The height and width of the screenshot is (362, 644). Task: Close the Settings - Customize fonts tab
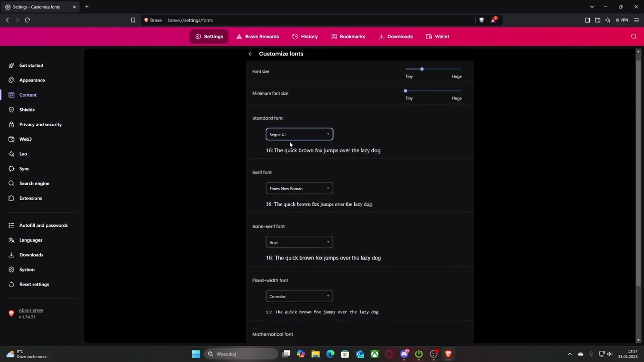74,7
